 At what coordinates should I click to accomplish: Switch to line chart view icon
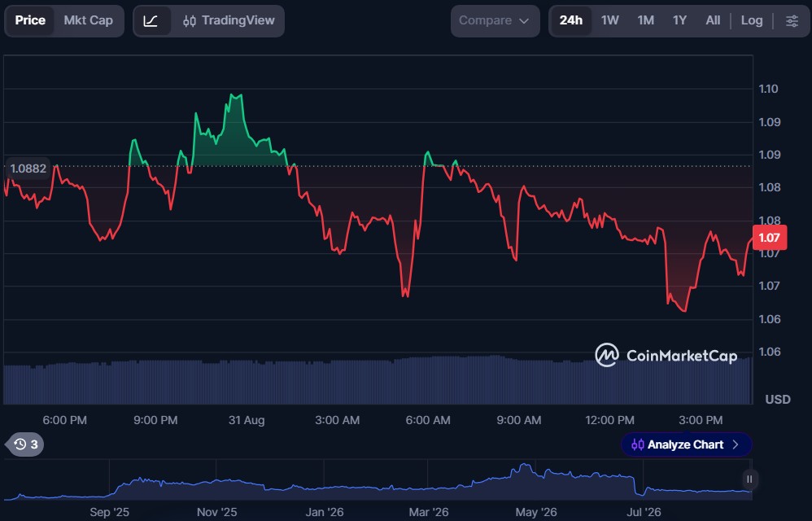pos(151,21)
